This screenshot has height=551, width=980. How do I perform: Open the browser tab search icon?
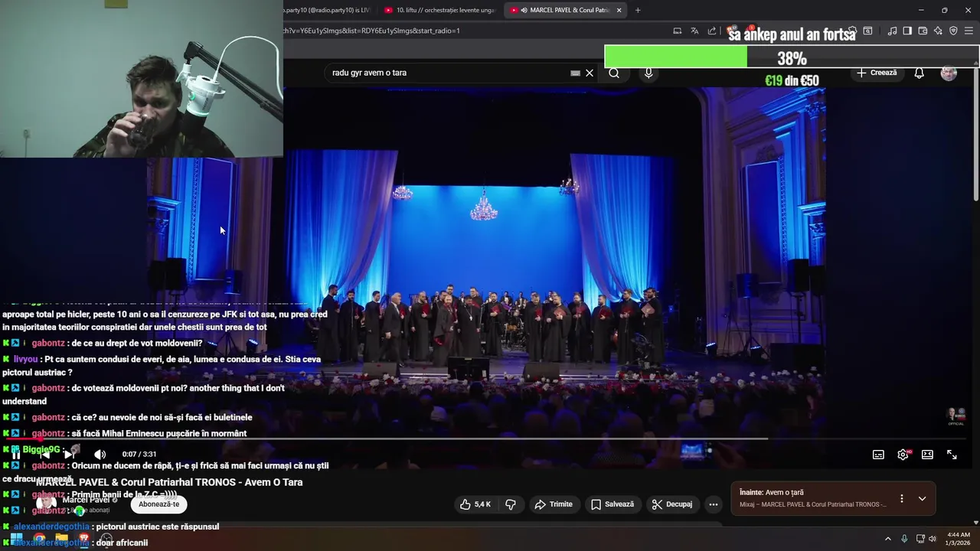point(867,31)
